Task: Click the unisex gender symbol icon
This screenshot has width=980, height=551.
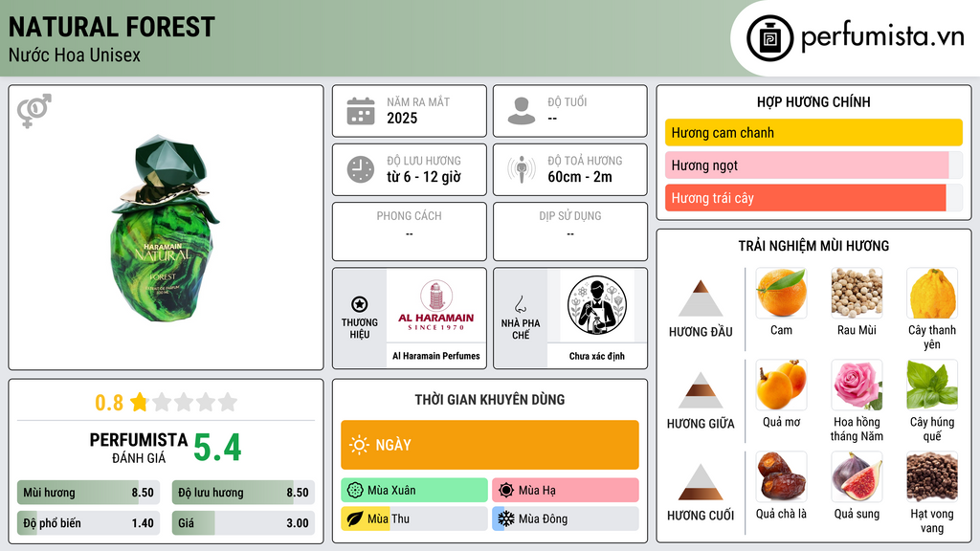Action: (34, 111)
